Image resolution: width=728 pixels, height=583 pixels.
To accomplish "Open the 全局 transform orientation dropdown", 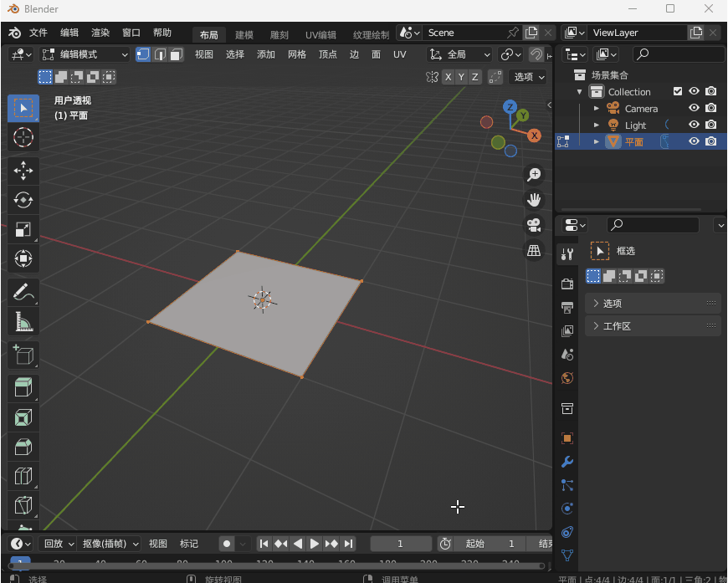I will tap(459, 54).
